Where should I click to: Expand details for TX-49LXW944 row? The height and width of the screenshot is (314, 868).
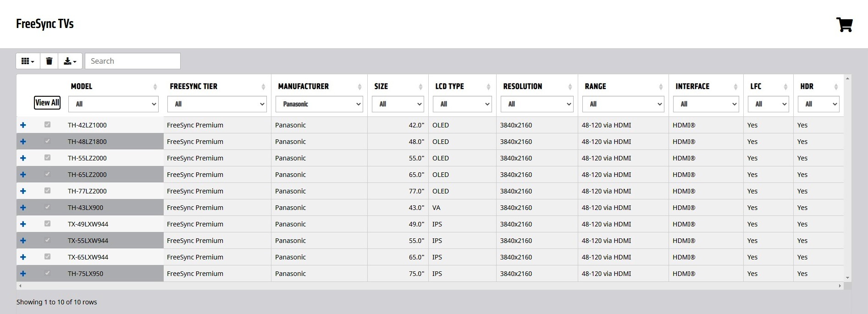click(x=23, y=224)
